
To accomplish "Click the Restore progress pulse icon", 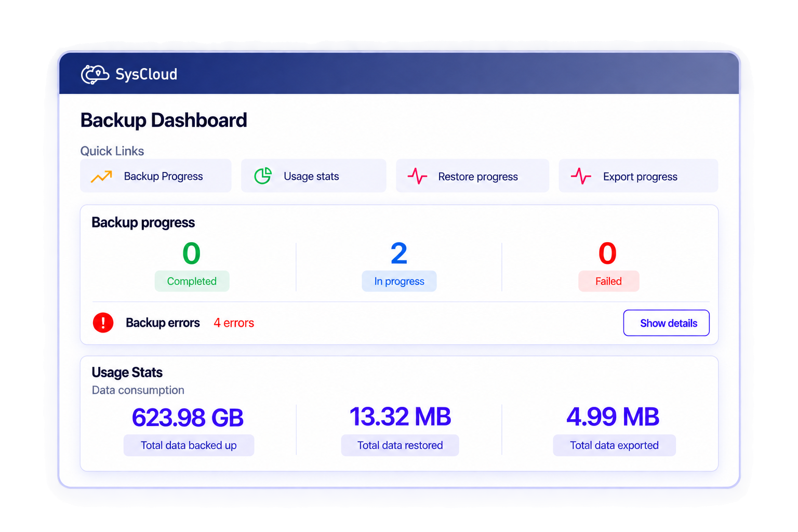I will point(417,176).
